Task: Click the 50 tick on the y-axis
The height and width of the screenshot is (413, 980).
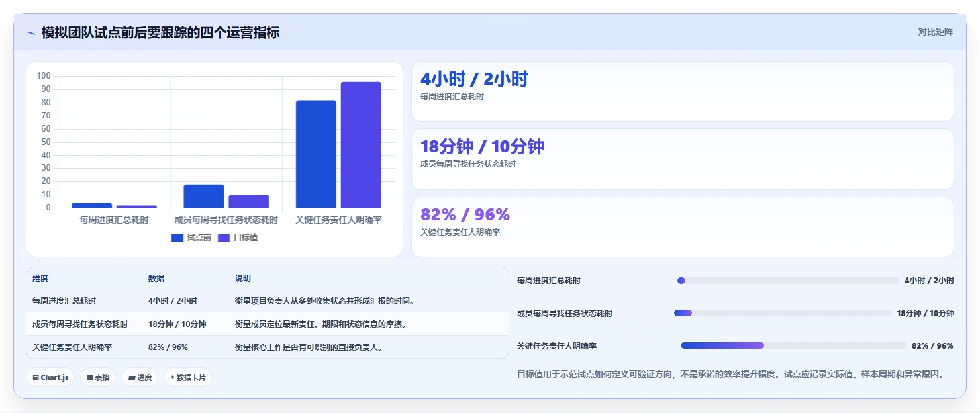Action: pos(46,142)
